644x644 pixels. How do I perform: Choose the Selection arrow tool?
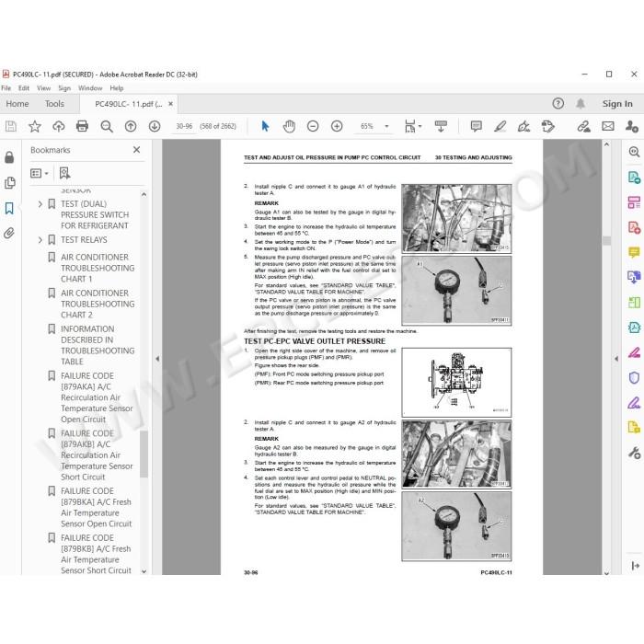[265, 126]
